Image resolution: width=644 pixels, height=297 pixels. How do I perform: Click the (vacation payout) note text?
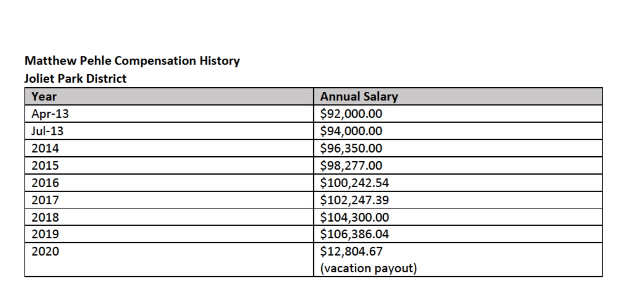(x=368, y=268)
